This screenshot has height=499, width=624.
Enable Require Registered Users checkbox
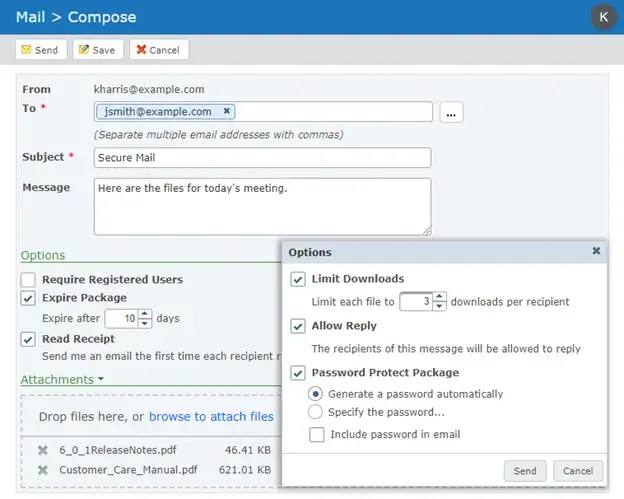click(29, 280)
